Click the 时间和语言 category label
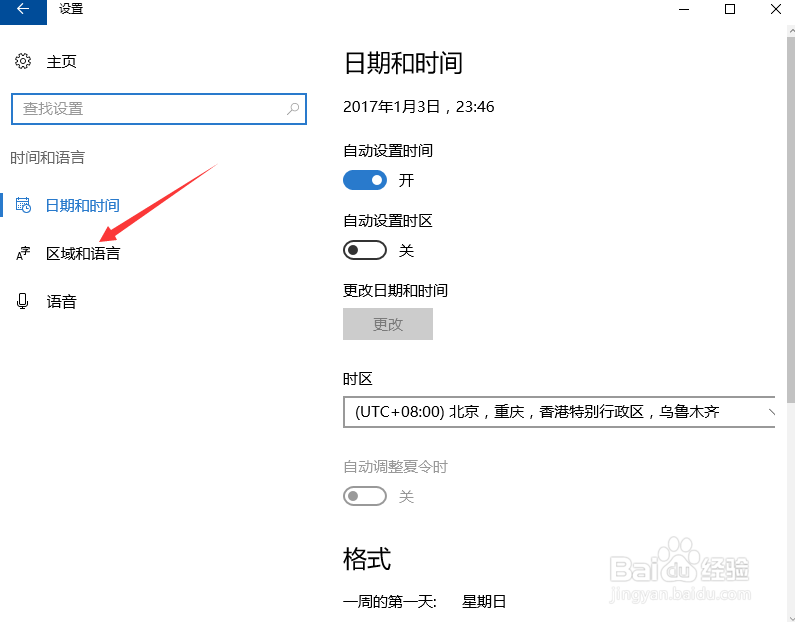Image resolution: width=795 pixels, height=622 pixels. 48,158
